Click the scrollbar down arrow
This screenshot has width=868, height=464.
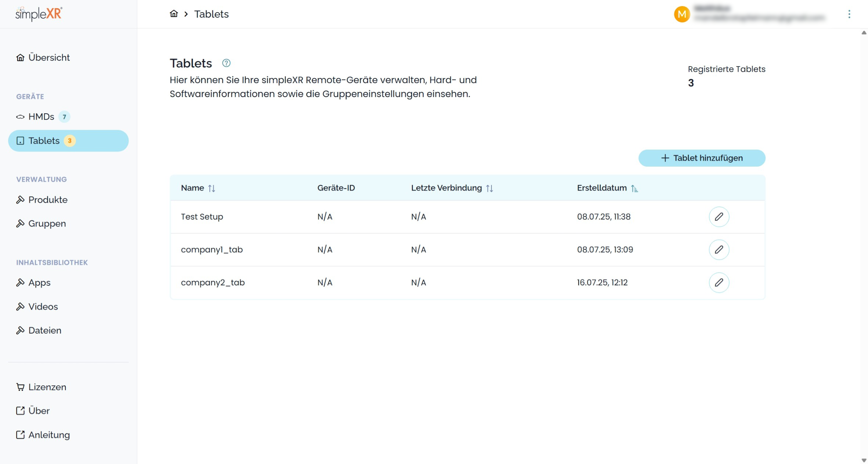click(864, 460)
